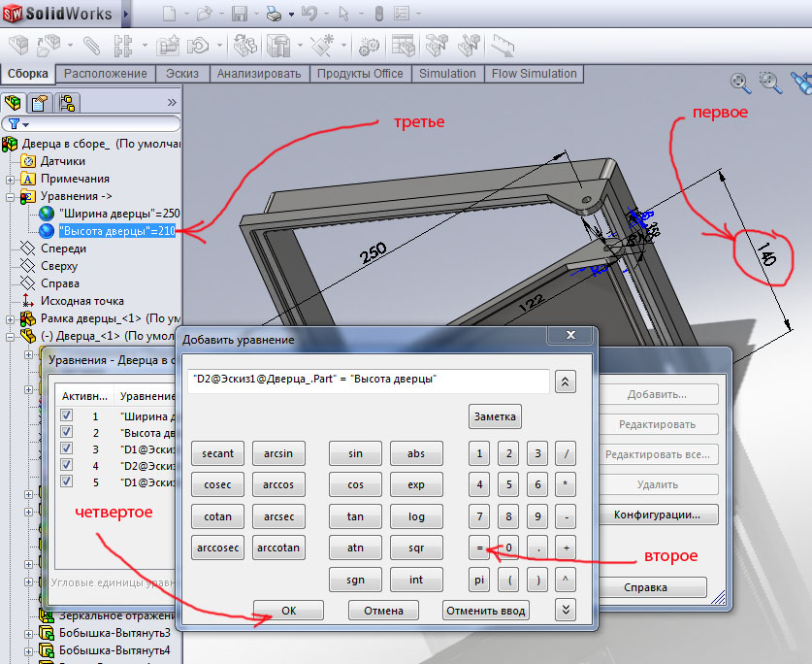Screen dimensions: 812x664
Task: Expand the Рамка дверцы_<1> component node
Action: tap(11, 318)
